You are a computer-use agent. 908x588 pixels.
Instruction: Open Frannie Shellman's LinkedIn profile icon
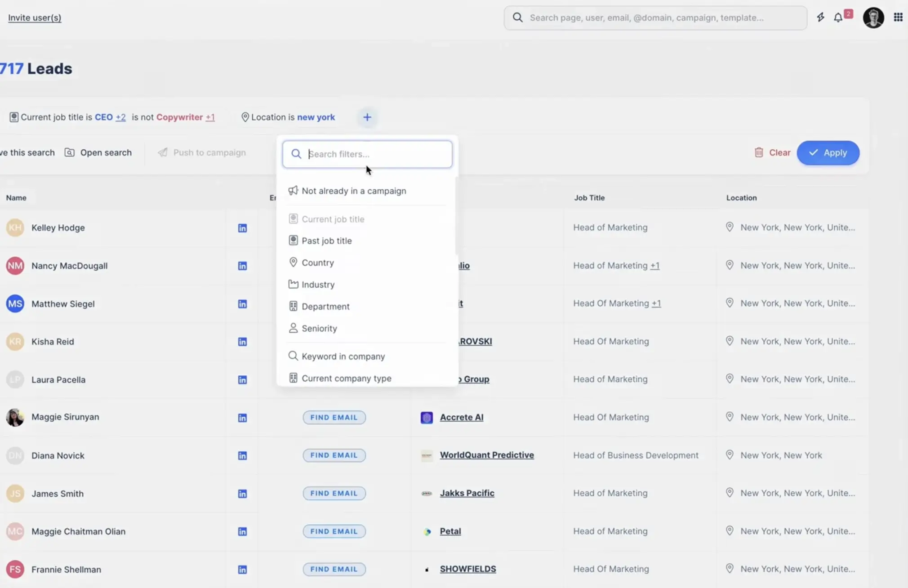(x=242, y=570)
